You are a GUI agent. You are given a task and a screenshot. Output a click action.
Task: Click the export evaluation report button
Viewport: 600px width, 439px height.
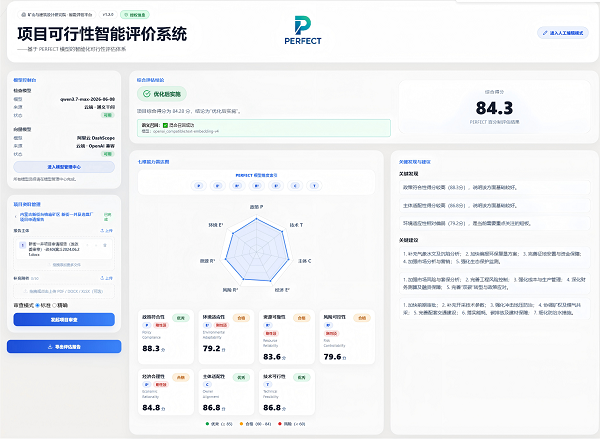point(64,347)
